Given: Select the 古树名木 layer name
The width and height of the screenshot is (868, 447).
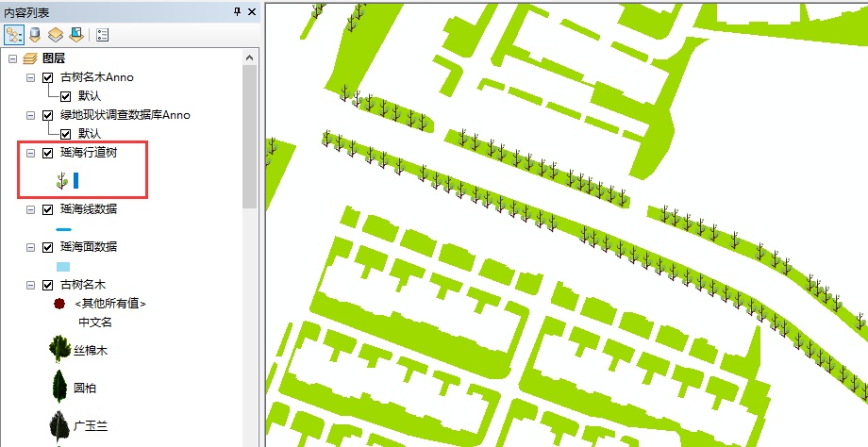Looking at the screenshot, I should [82, 285].
